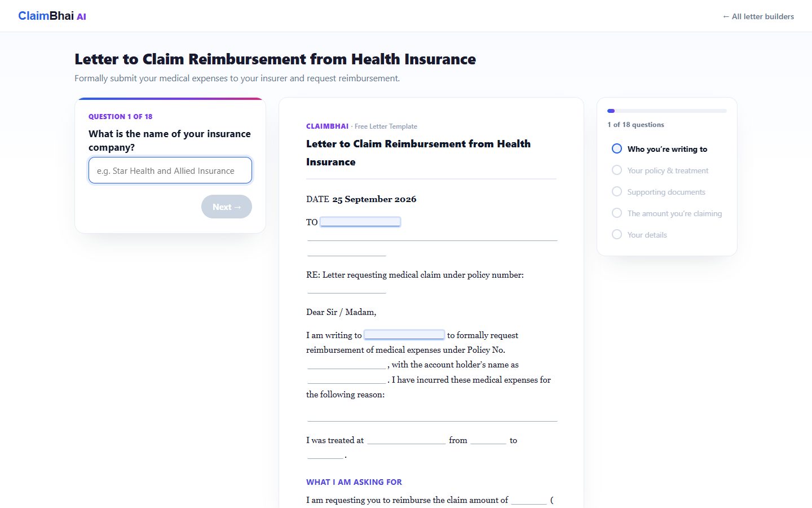The height and width of the screenshot is (508, 812).
Task: Focus the insurance company name input
Action: [x=170, y=170]
